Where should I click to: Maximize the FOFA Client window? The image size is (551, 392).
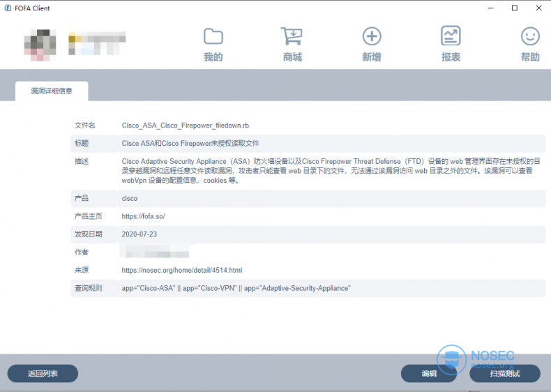coord(515,8)
